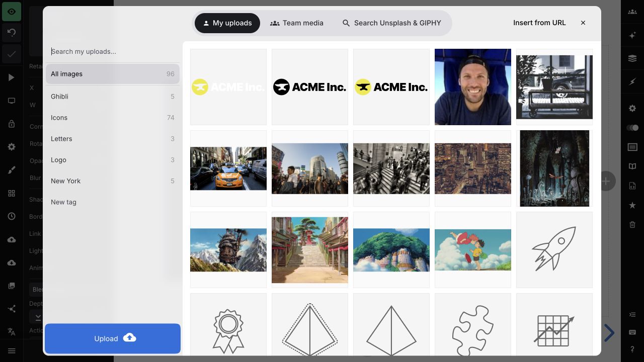Select the yellow-icon ACME Inc. logo with black text

(391, 87)
